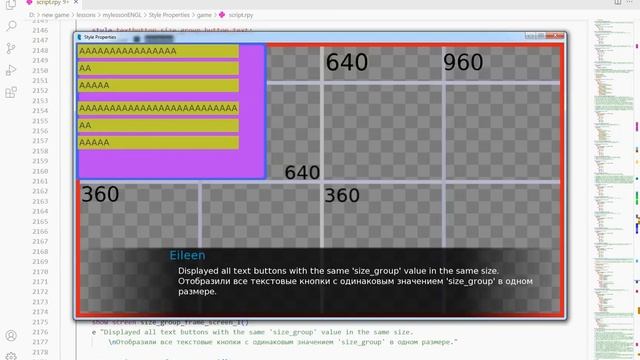The width and height of the screenshot is (640, 360).
Task: Click the Russian dialogue line 'Отобразили все'
Action: pos(355,286)
